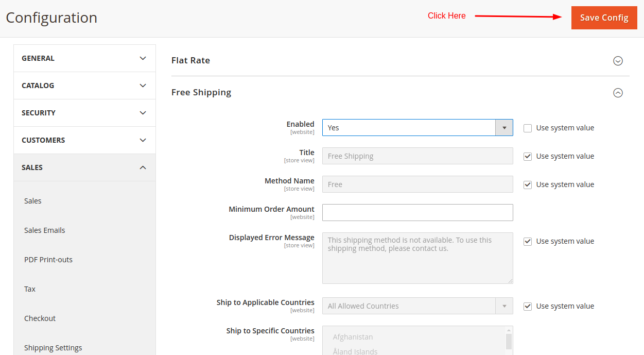Expand the Flat Rate section header
This screenshot has width=644, height=355.
point(400,60)
